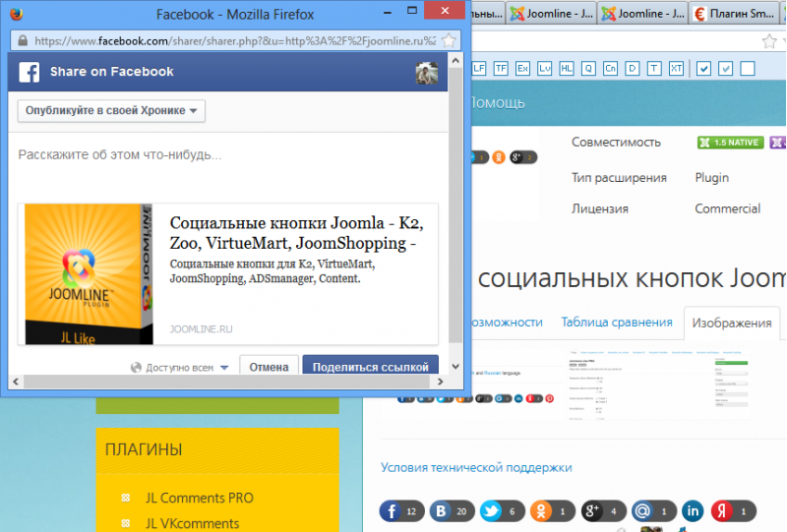787x532 pixels.
Task: Click the horizontal scrollbar right arrow in popup
Action: 440,382
